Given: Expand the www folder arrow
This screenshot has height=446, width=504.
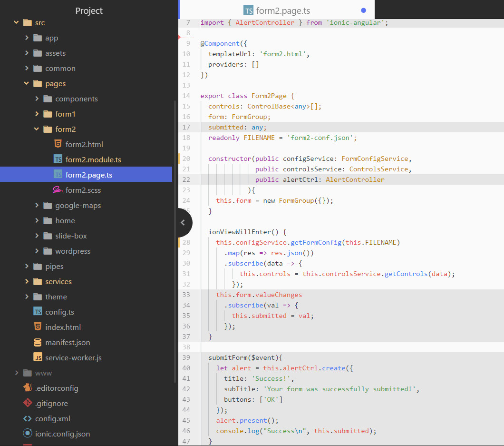Looking at the screenshot, I should tap(17, 373).
